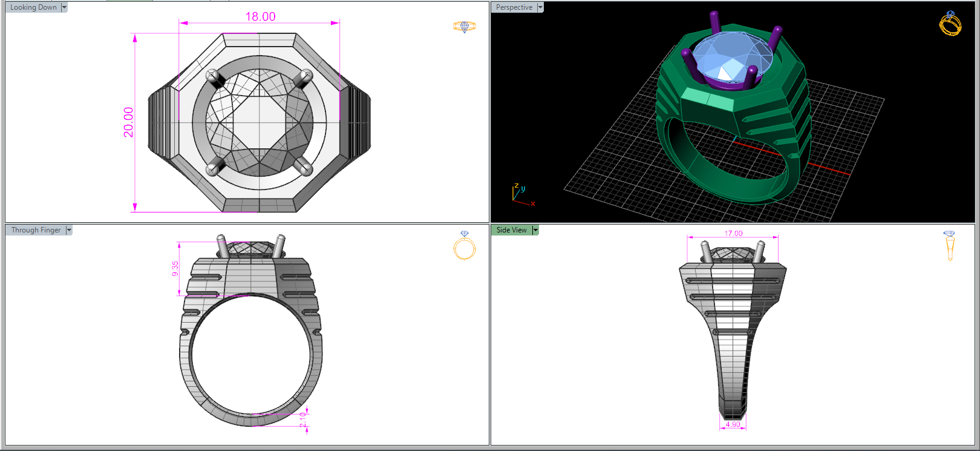Open the Looking Down viewport dropdown arrow
980x451 pixels.
[x=64, y=7]
